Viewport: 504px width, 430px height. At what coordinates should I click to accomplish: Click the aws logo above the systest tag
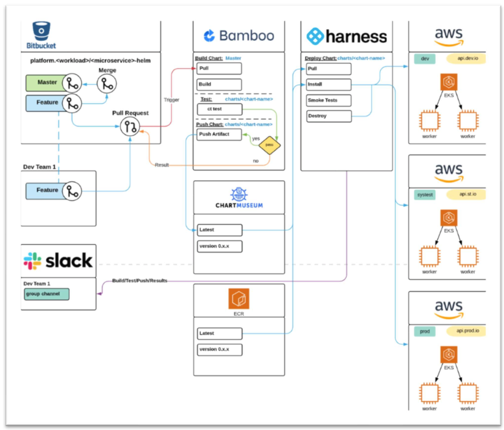449,173
